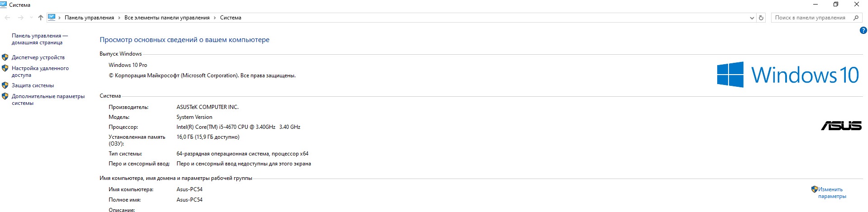The height and width of the screenshot is (212, 868).
Task: Click the search magnifier icon
Action: pyautogui.click(x=855, y=18)
